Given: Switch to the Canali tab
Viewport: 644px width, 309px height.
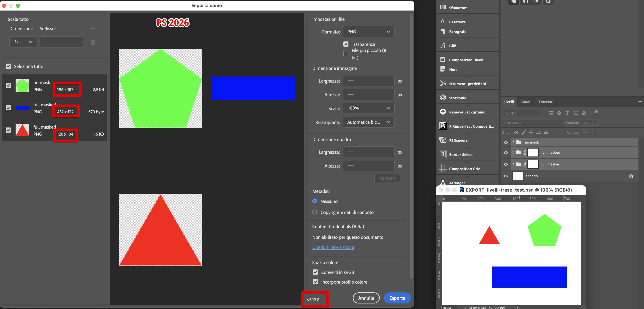Looking at the screenshot, I should coord(526,102).
